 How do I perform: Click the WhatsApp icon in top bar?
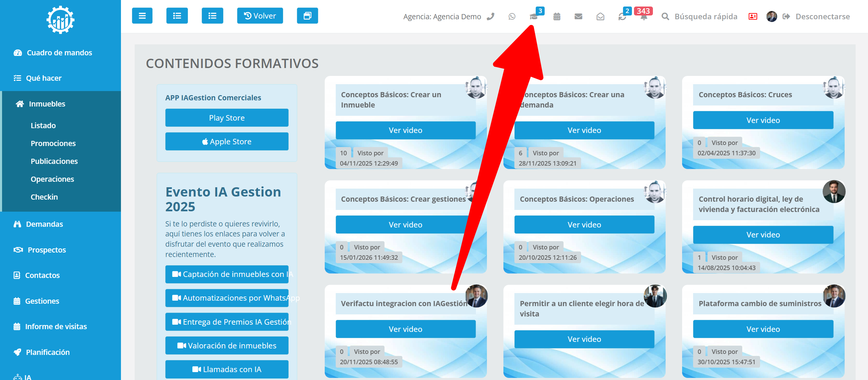512,16
